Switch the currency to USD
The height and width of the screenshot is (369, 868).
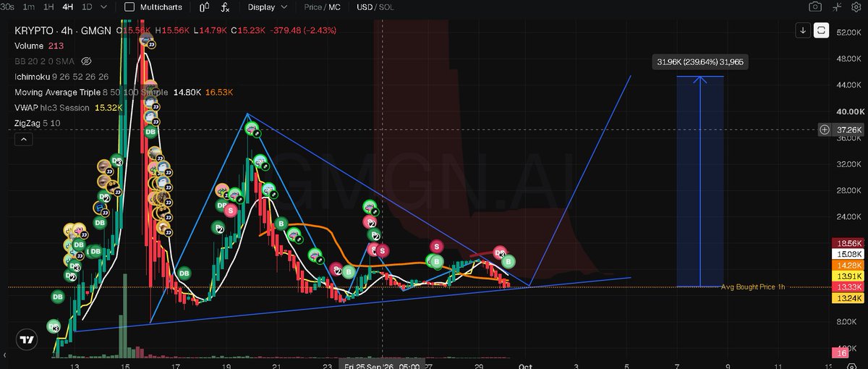[365, 7]
